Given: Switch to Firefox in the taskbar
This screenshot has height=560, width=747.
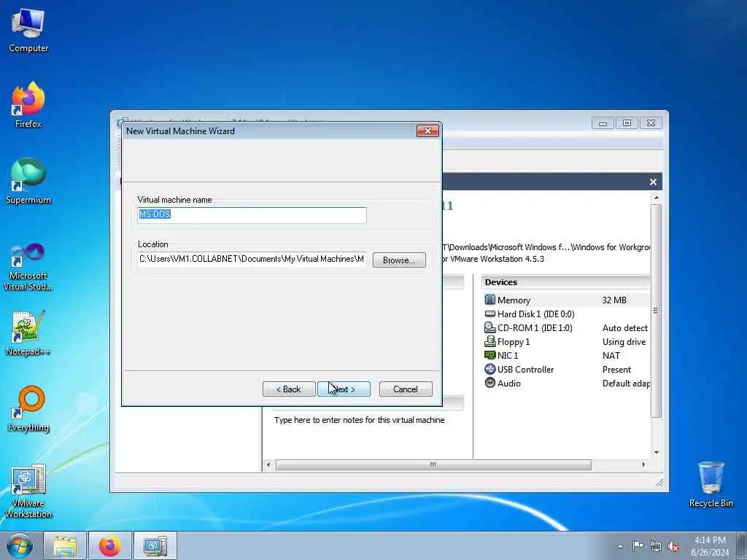Looking at the screenshot, I should pyautogui.click(x=110, y=545).
